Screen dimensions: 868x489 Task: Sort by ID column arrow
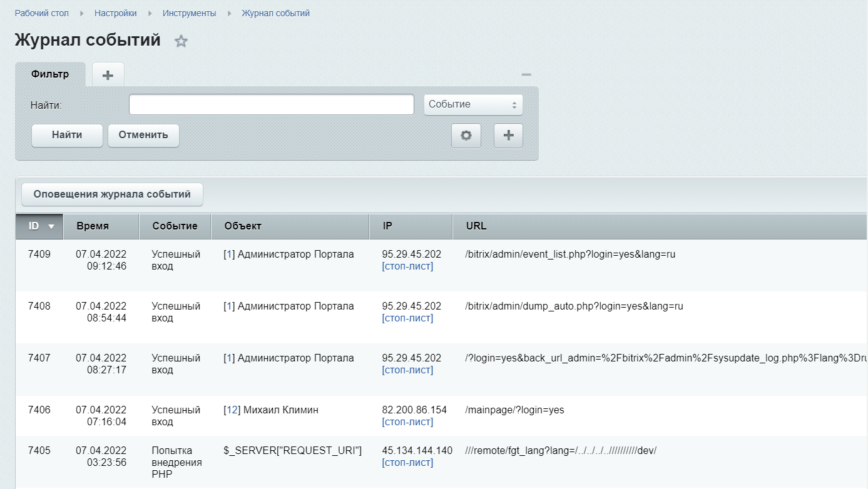pyautogui.click(x=51, y=227)
